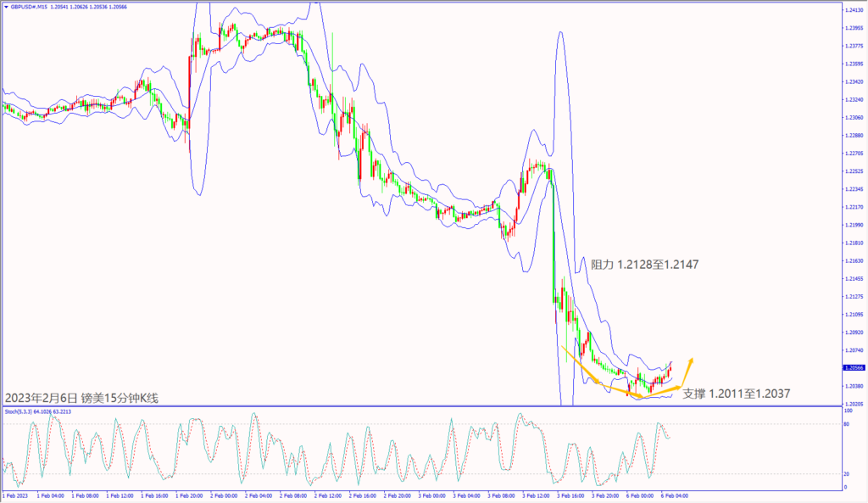Screen dimensions: 868x503
Task: Open the chart menu triangle beside GBPUSD
Action: 4,6
